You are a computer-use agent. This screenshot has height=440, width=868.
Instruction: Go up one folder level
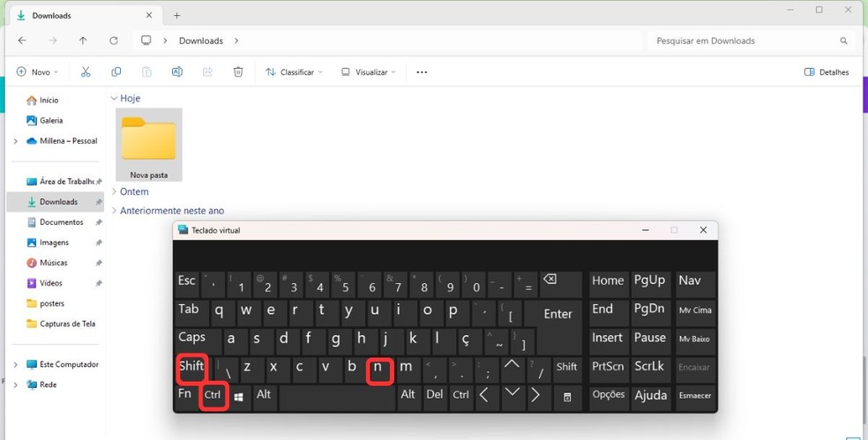click(x=83, y=41)
